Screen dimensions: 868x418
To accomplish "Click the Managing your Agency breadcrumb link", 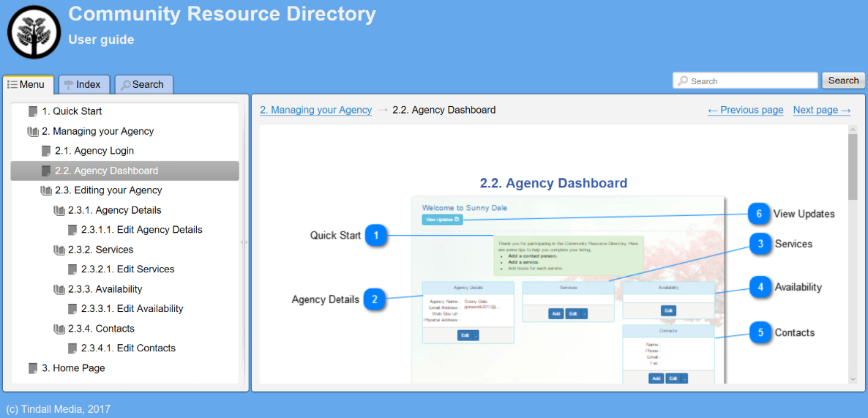I will pyautogui.click(x=316, y=110).
